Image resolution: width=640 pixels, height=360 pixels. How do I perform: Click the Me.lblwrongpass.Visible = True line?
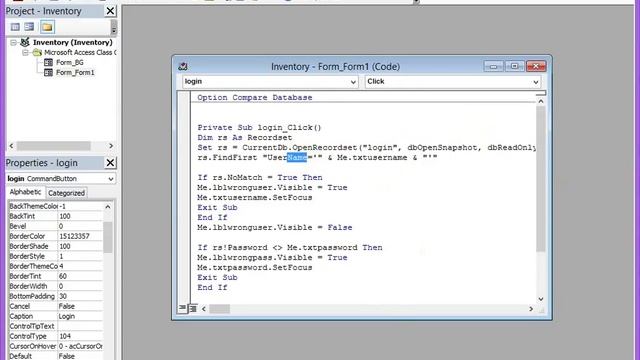272,258
